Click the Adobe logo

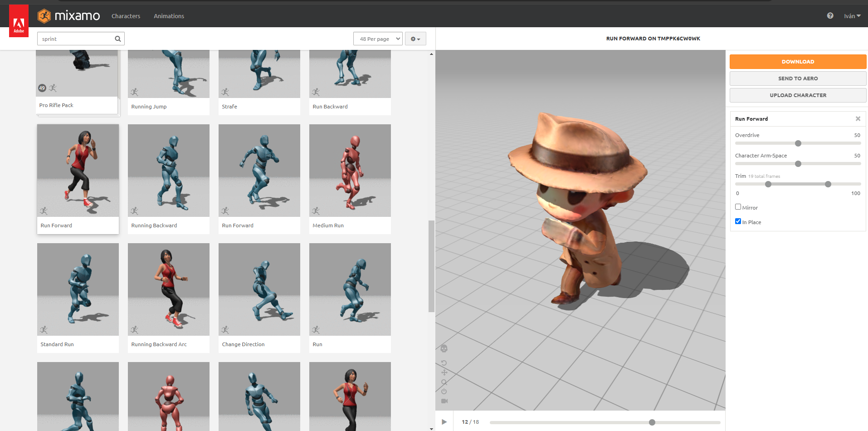click(19, 21)
